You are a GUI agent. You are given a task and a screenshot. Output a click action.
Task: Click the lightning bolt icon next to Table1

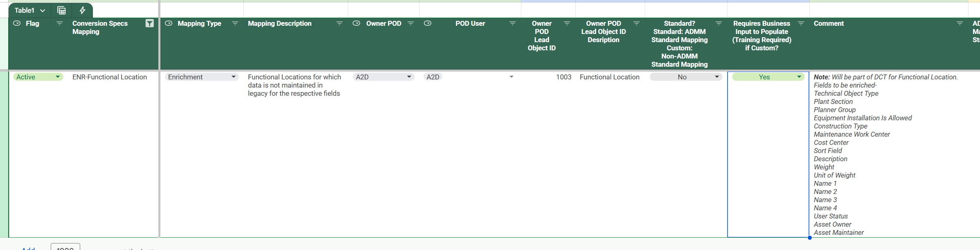82,11
